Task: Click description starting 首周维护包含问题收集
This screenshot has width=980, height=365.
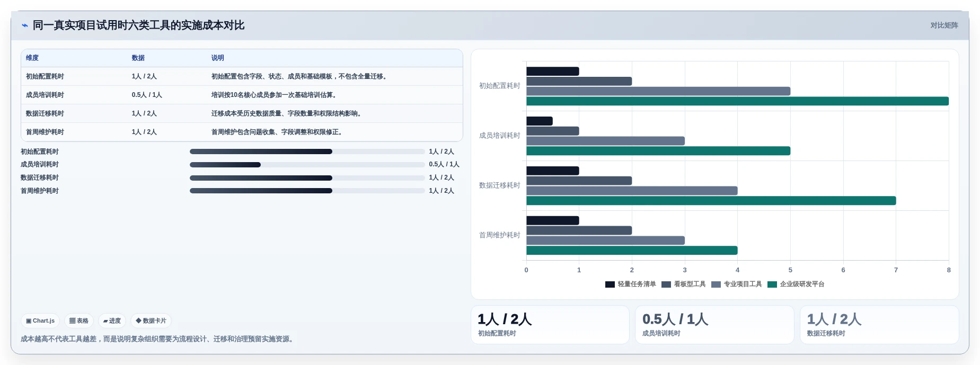Action: coord(278,132)
